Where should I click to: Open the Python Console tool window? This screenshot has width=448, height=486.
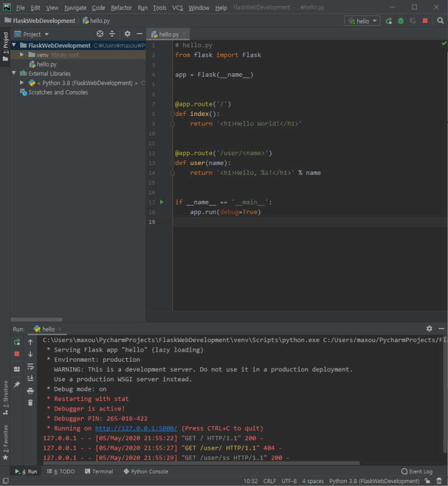tap(146, 471)
